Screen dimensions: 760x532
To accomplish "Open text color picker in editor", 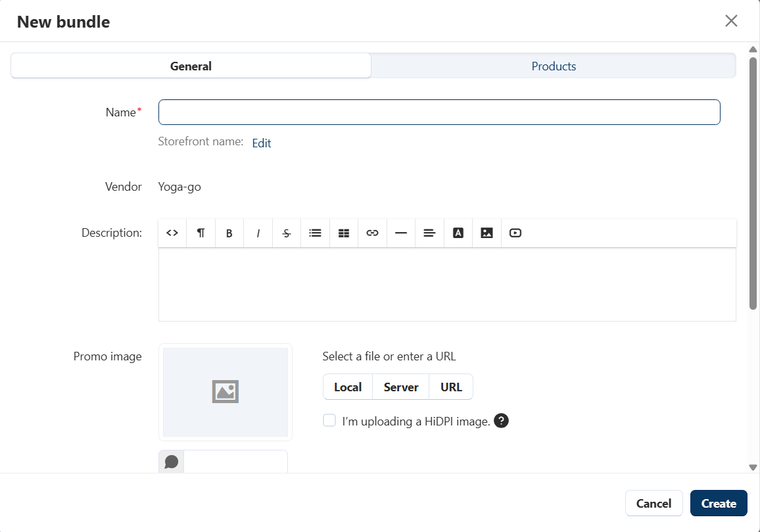I will click(458, 233).
